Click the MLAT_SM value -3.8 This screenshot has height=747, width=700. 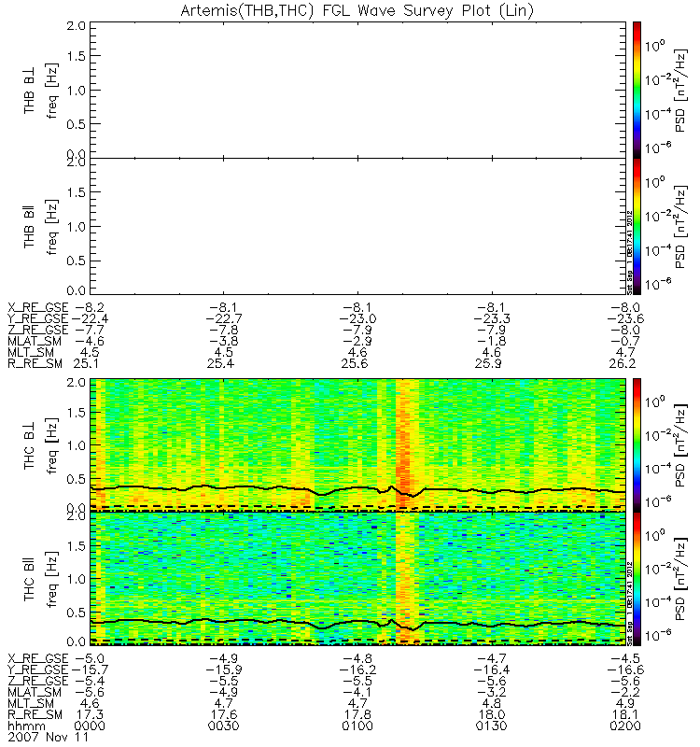tap(223, 341)
